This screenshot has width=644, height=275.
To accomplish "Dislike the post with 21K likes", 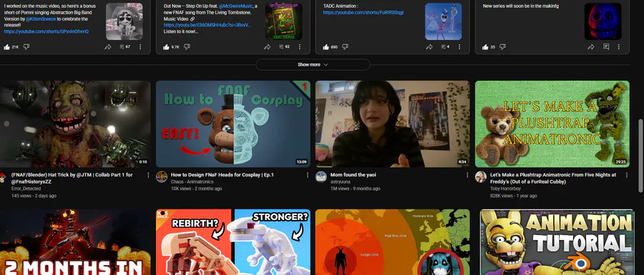I will [26, 47].
